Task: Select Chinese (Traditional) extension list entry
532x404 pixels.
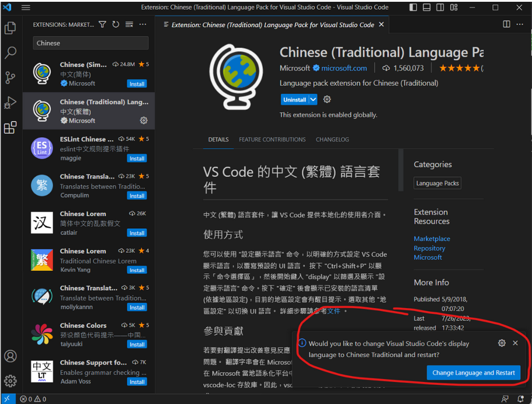Action: [x=89, y=110]
